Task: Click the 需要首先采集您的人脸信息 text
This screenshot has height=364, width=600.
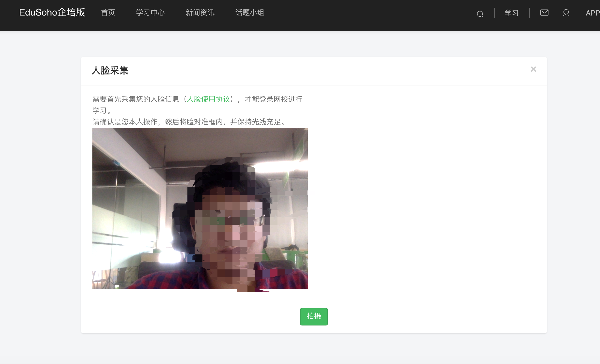Action: 136,99
